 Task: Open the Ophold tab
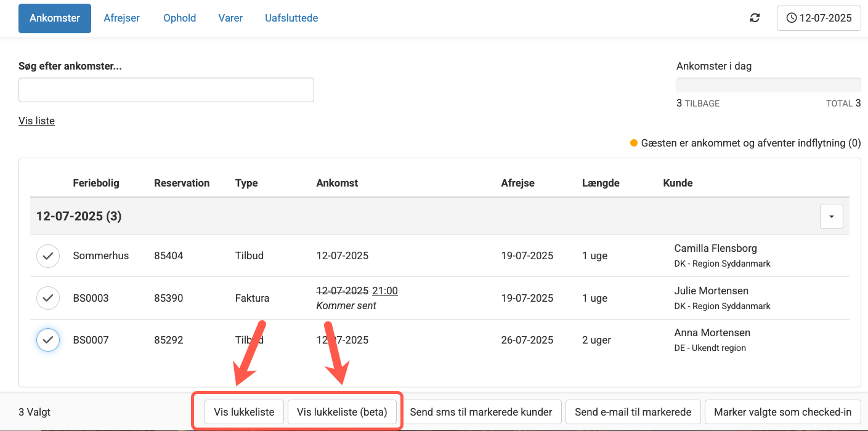[179, 18]
